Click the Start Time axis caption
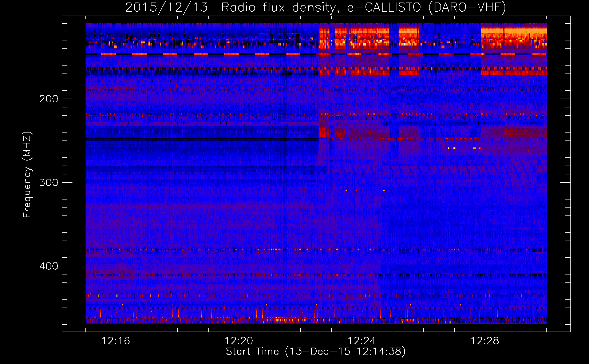Viewport: 589px width, 364px height. (x=316, y=352)
